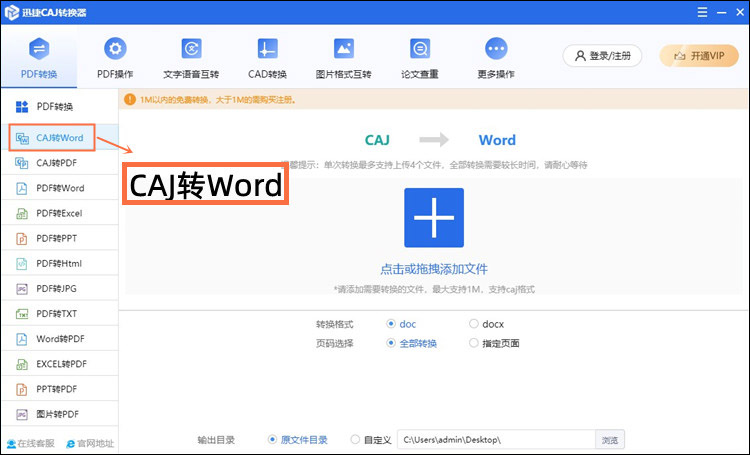Click the PDF转Word sidebar icon

pyautogui.click(x=22, y=189)
